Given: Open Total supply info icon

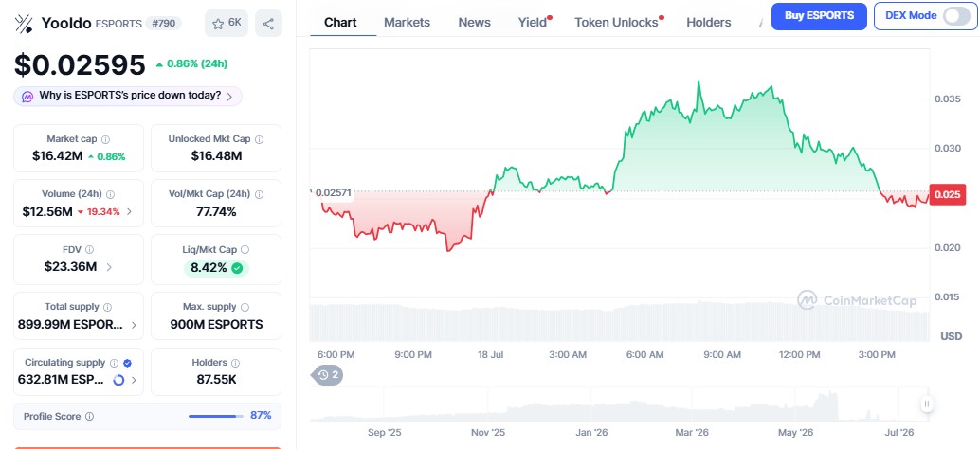Looking at the screenshot, I should pyautogui.click(x=107, y=307).
